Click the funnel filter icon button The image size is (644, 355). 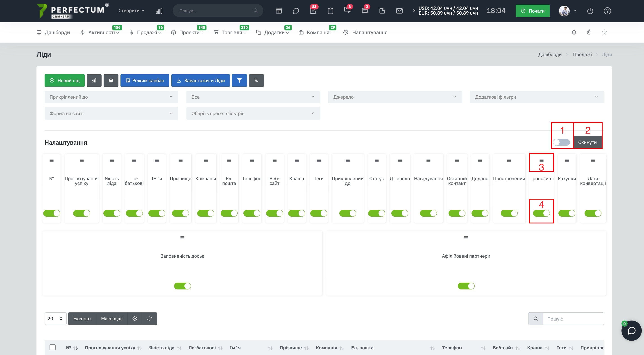[239, 80]
